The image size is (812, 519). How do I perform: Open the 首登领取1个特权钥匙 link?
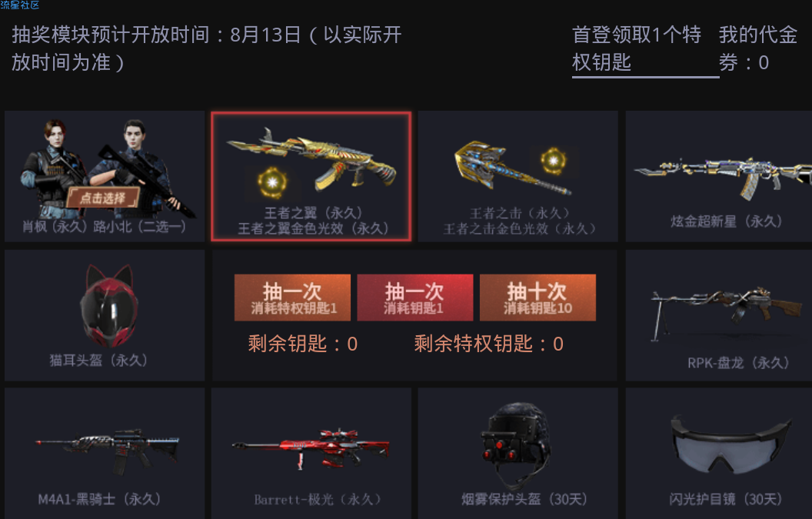(637, 49)
